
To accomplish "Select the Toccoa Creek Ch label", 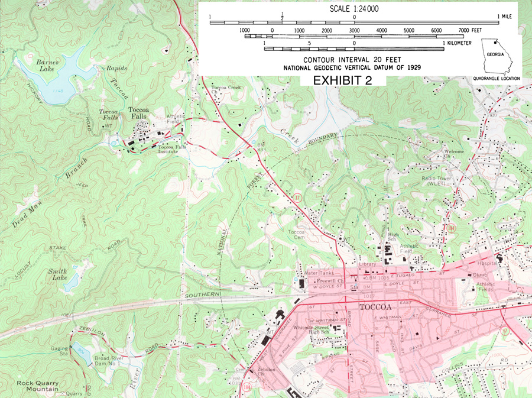I will pyautogui.click(x=226, y=89).
